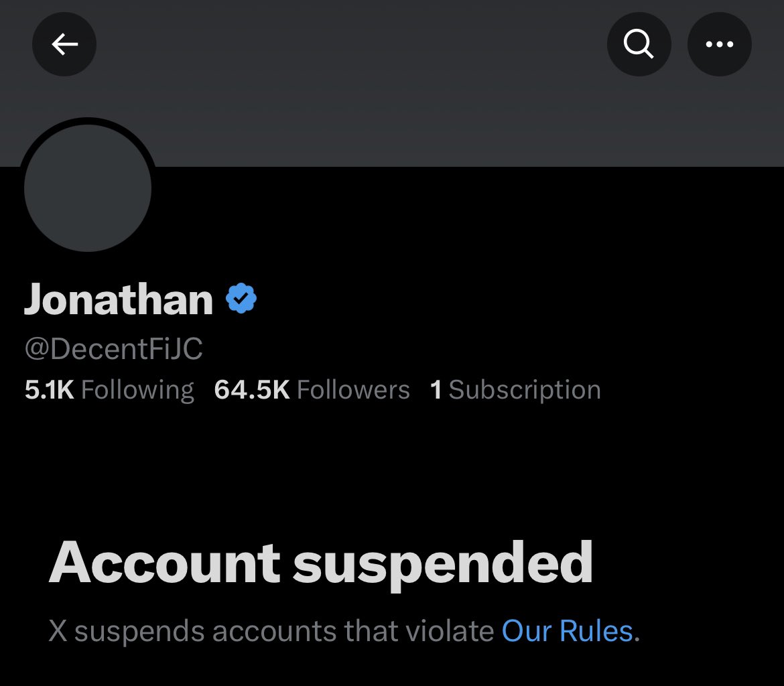
Task: Click the number 1 before Subscription
Action: point(436,390)
